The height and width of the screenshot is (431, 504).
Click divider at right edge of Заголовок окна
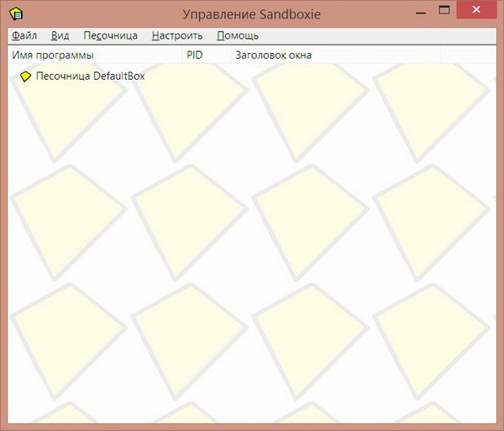tap(442, 55)
